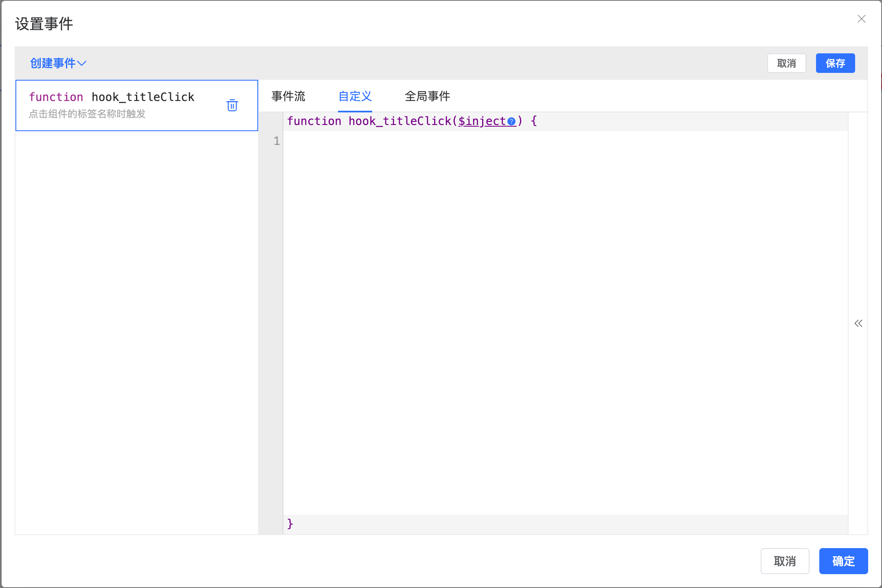The image size is (882, 588).
Task: Click line number 1 in gutter
Action: click(276, 141)
